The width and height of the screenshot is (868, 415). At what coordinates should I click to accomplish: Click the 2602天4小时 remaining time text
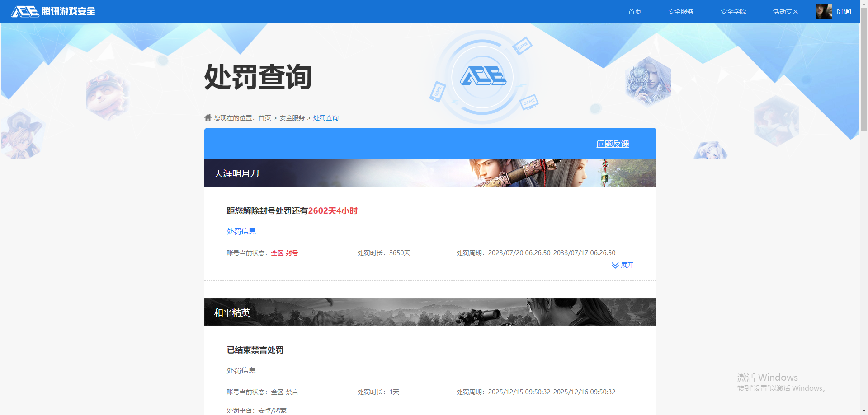coord(333,211)
